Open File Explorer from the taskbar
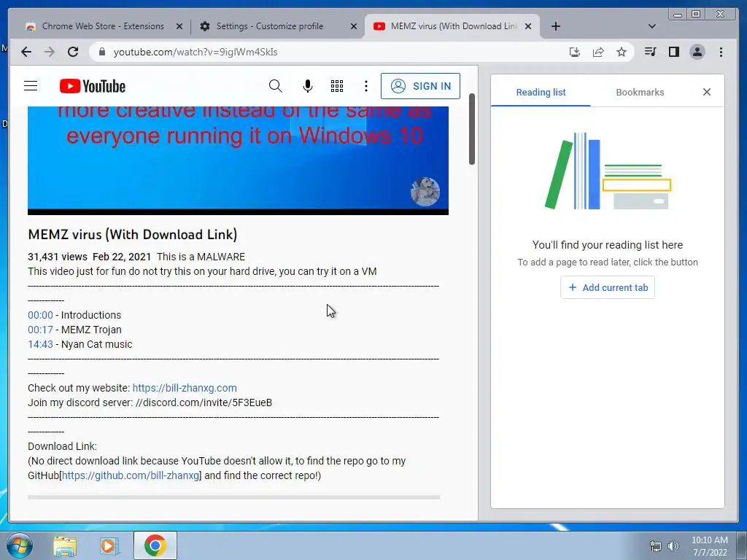This screenshot has height=560, width=747. (x=65, y=545)
